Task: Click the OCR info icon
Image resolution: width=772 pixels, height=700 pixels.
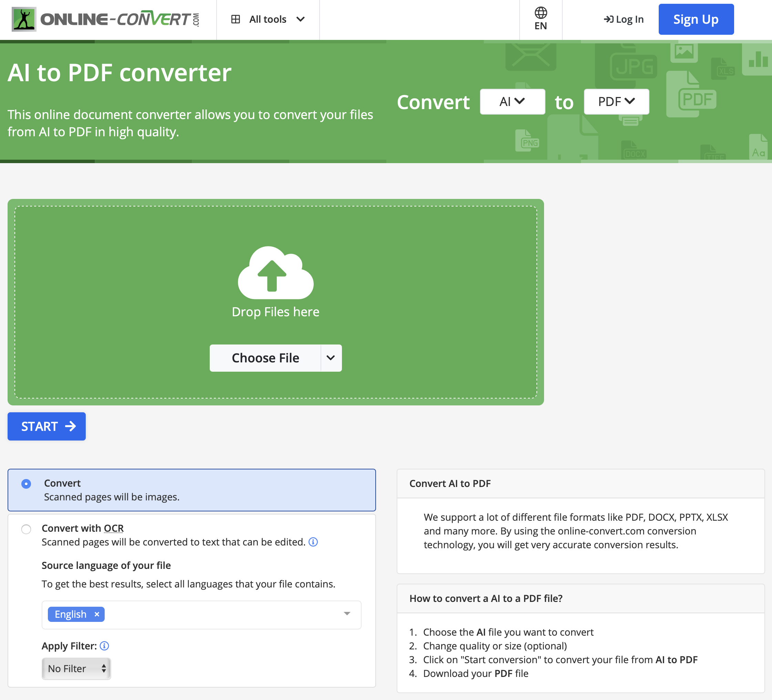Action: [x=313, y=542]
